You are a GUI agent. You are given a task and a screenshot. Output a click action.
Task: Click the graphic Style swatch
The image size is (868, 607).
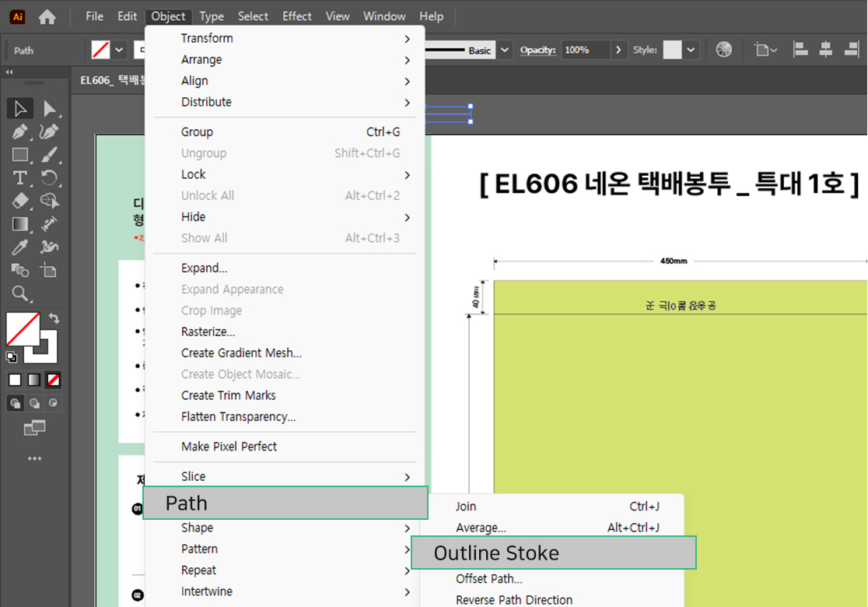point(672,50)
